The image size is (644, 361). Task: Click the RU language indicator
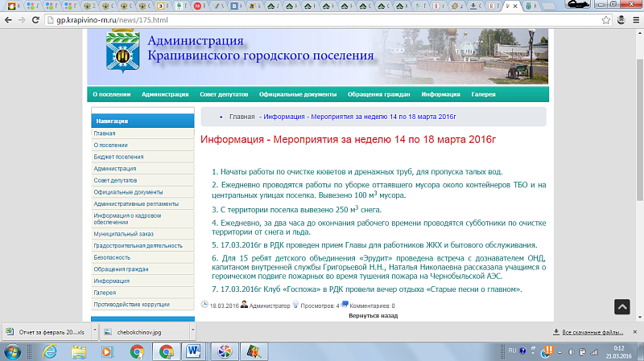(x=512, y=351)
